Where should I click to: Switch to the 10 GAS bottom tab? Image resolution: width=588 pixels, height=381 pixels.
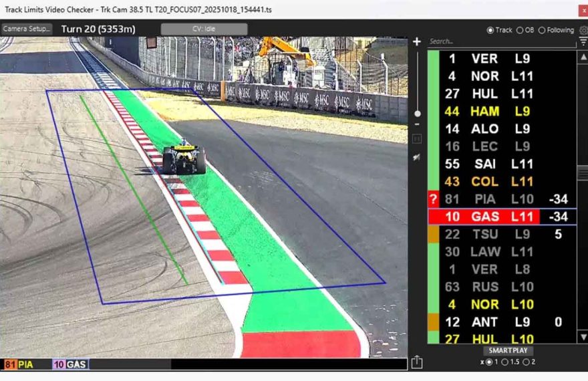[69, 364]
